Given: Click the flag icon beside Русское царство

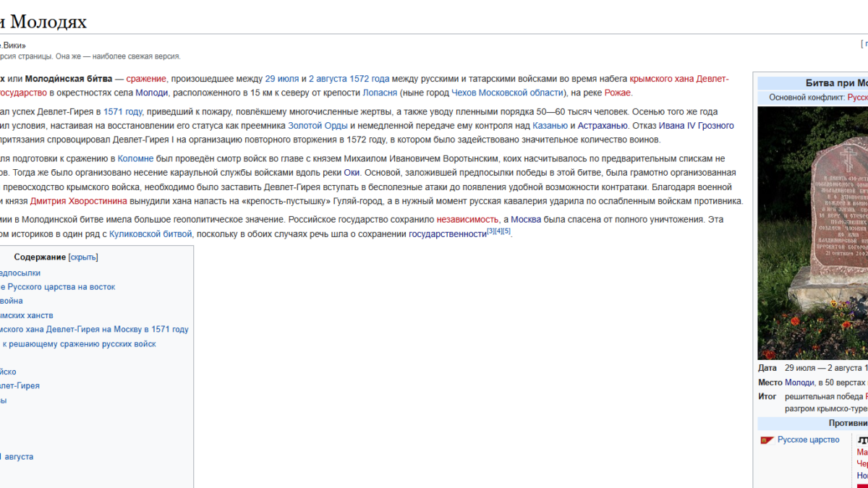Looking at the screenshot, I should (x=767, y=440).
